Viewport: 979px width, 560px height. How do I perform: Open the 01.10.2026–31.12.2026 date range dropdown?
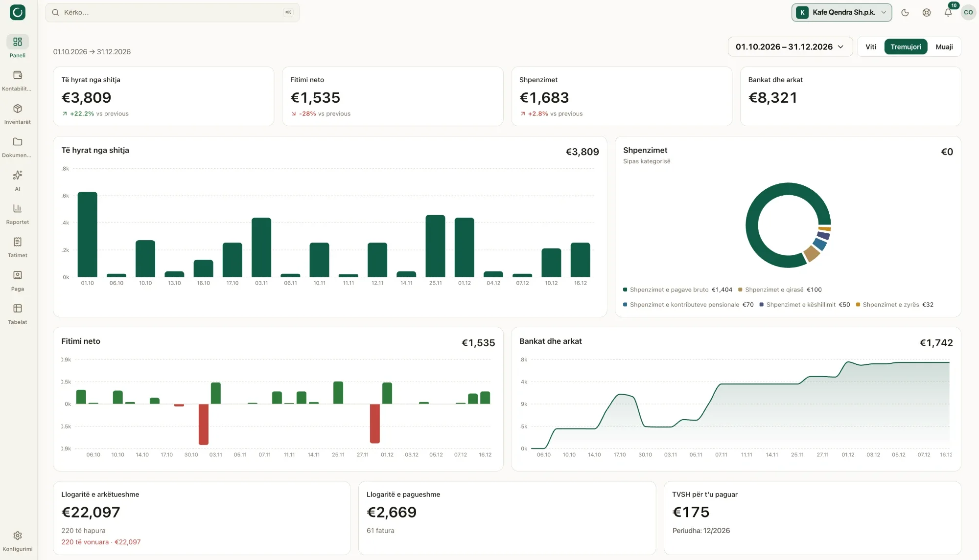click(x=790, y=47)
